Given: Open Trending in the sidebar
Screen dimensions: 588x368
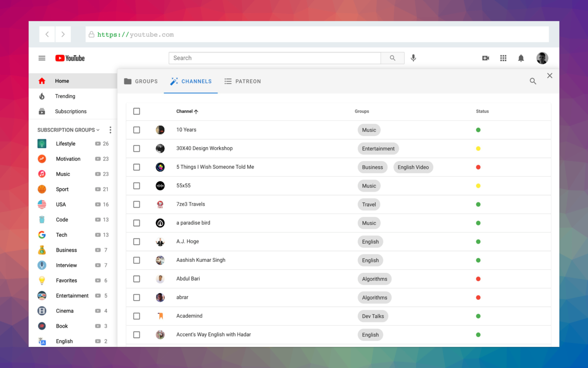Looking at the screenshot, I should click(x=73, y=96).
